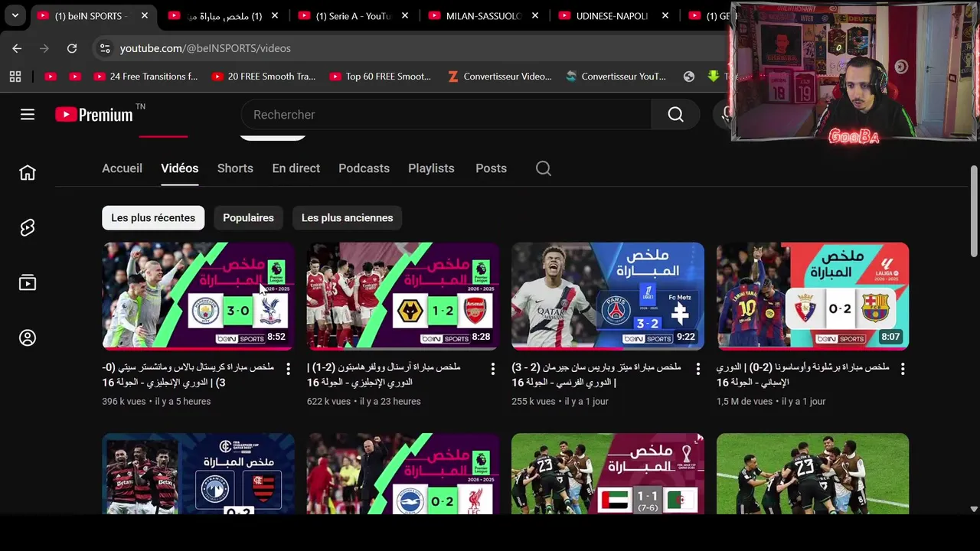This screenshot has width=980, height=551.
Task: Click the magnifier search button
Action: click(x=675, y=115)
